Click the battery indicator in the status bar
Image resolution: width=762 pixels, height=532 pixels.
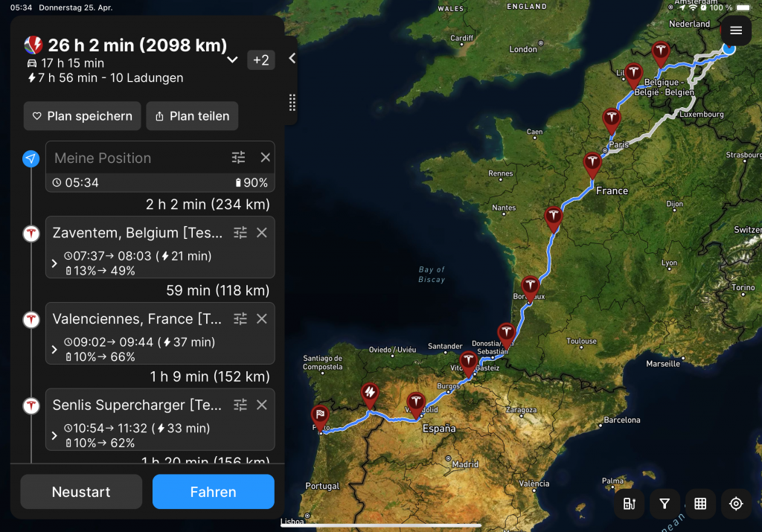(x=743, y=7)
